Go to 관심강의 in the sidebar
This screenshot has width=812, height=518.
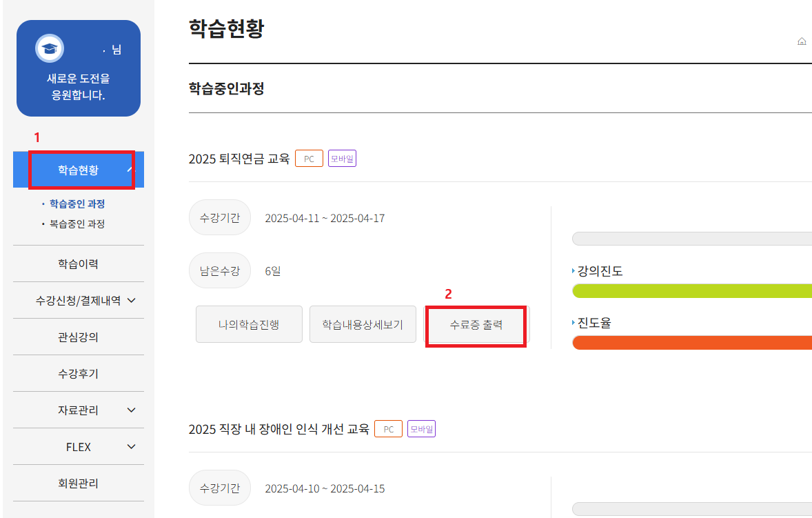78,337
